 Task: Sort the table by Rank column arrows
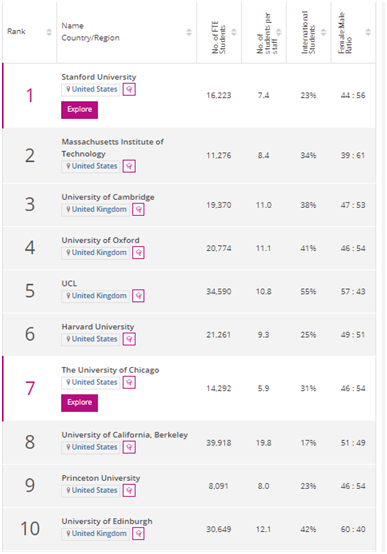(49, 32)
